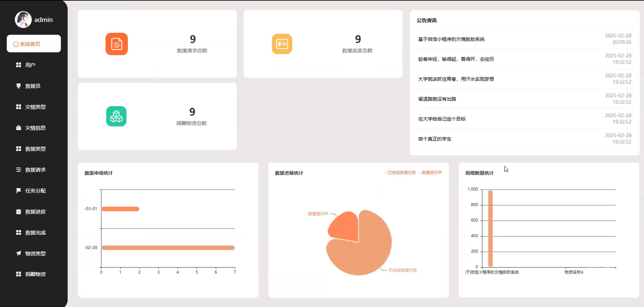Toggle the 已完成救援任务 legend item
Image resolution: width=644 pixels, height=307 pixels.
(x=400, y=172)
